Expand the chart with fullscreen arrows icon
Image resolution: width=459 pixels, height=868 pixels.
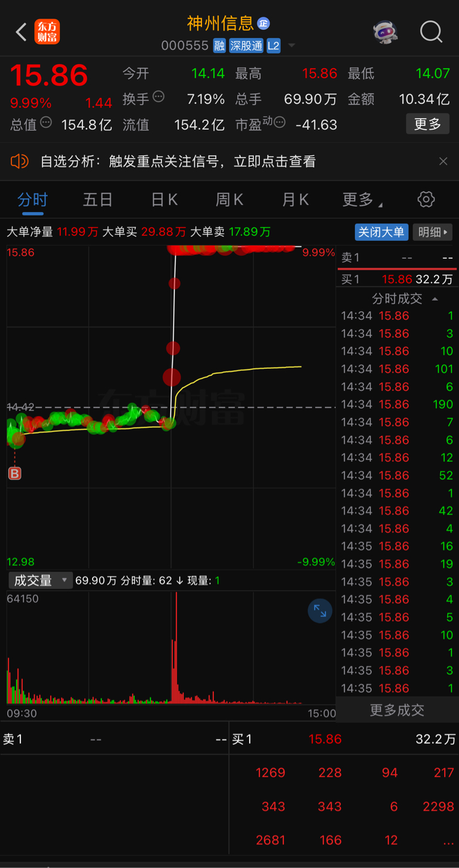click(320, 610)
